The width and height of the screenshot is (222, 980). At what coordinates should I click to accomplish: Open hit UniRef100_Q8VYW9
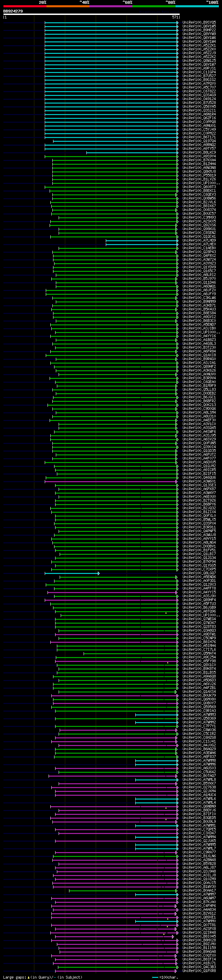click(199, 34)
